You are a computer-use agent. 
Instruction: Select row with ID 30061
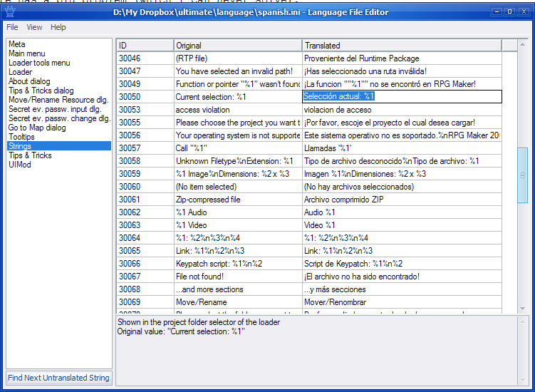click(145, 200)
